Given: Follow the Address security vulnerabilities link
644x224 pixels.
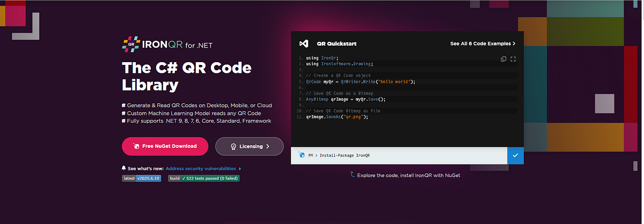Looking at the screenshot, I should coord(201,168).
